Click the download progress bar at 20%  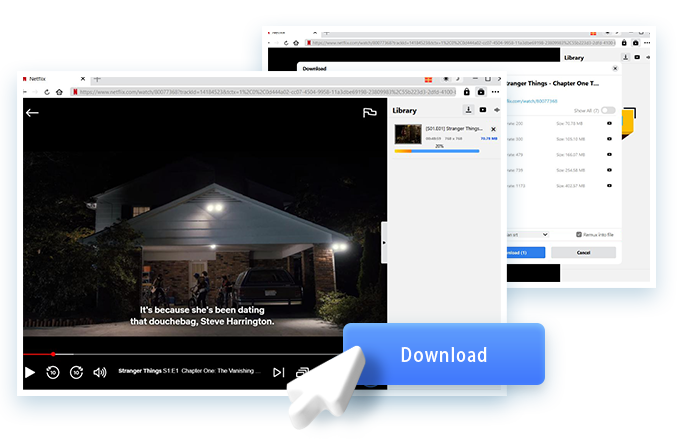[437, 151]
